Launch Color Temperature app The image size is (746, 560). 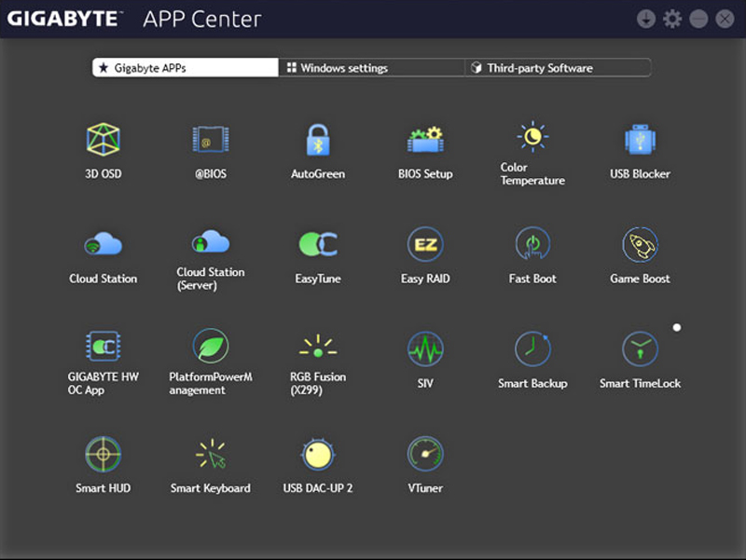coord(532,137)
